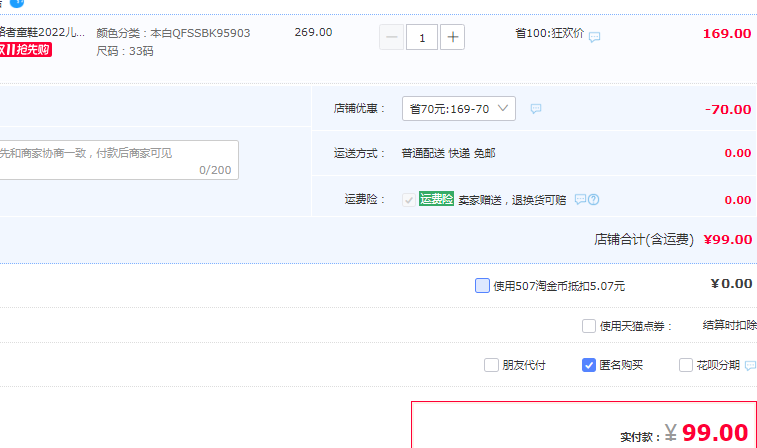
Task: Click the original price 269.00
Action: pyautogui.click(x=313, y=32)
